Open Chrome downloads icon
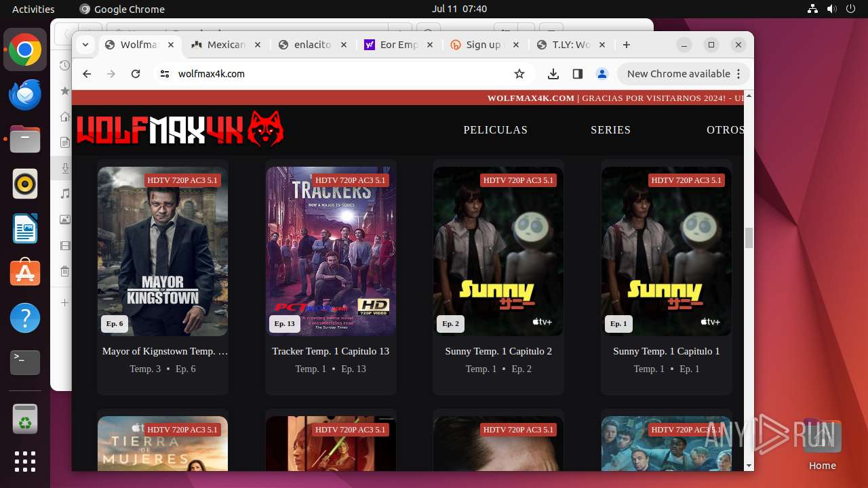 click(x=553, y=74)
